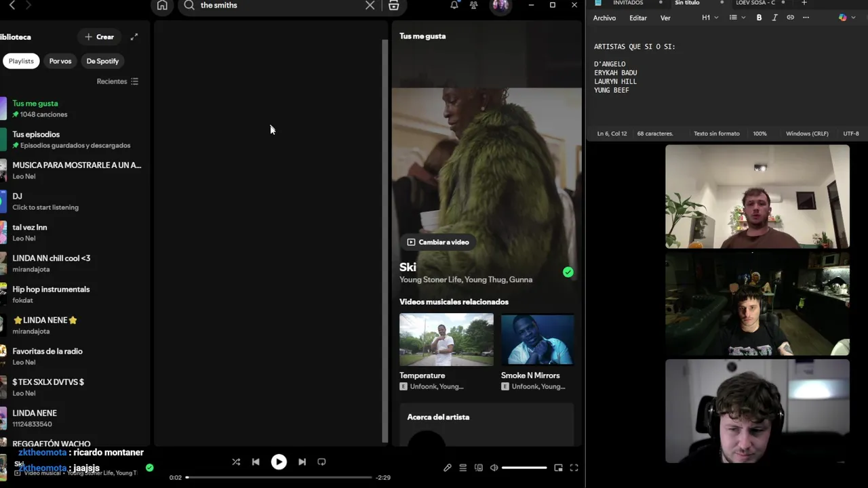Switch to LOEV SOSA tab in Notepad
868x488 pixels.
click(755, 3)
